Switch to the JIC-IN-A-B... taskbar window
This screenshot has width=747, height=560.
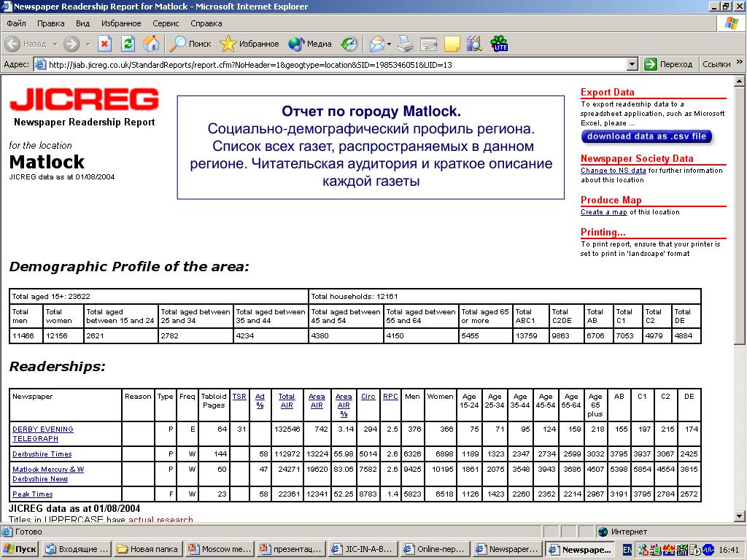pos(363,549)
